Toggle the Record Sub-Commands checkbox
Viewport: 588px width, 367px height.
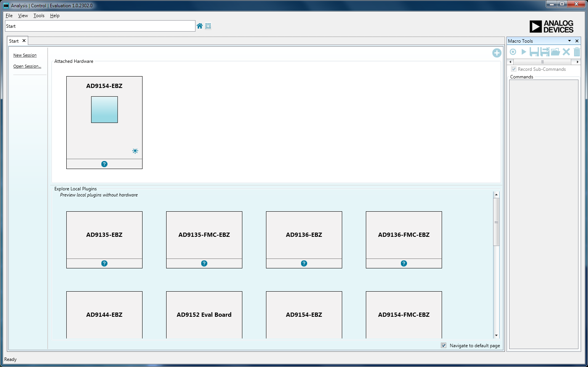coord(514,69)
